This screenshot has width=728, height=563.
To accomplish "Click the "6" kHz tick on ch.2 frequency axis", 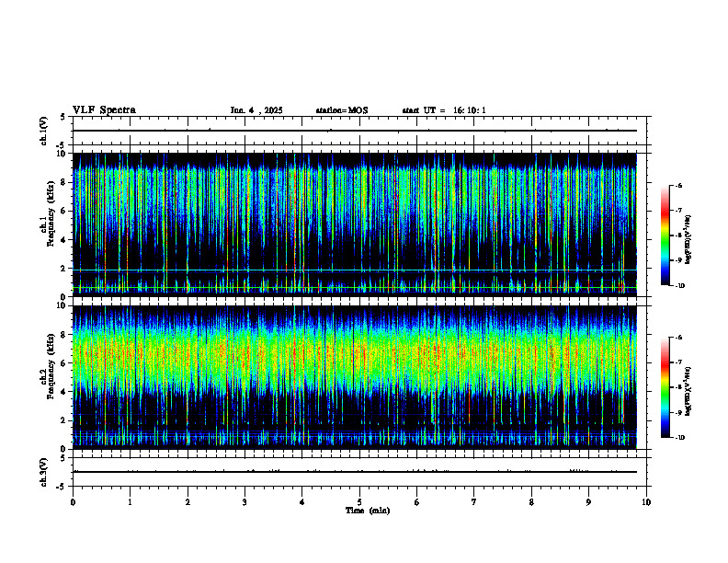I will 64,363.
